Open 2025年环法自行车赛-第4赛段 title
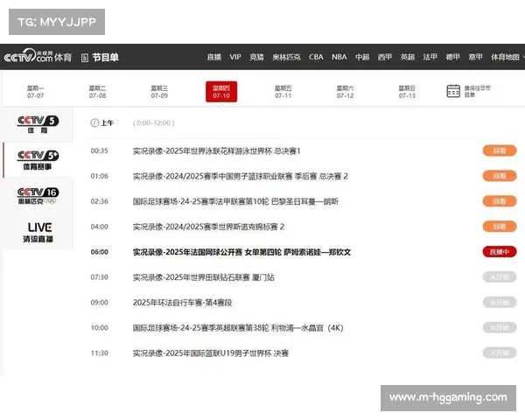This screenshot has width=525, height=420. [x=183, y=303]
